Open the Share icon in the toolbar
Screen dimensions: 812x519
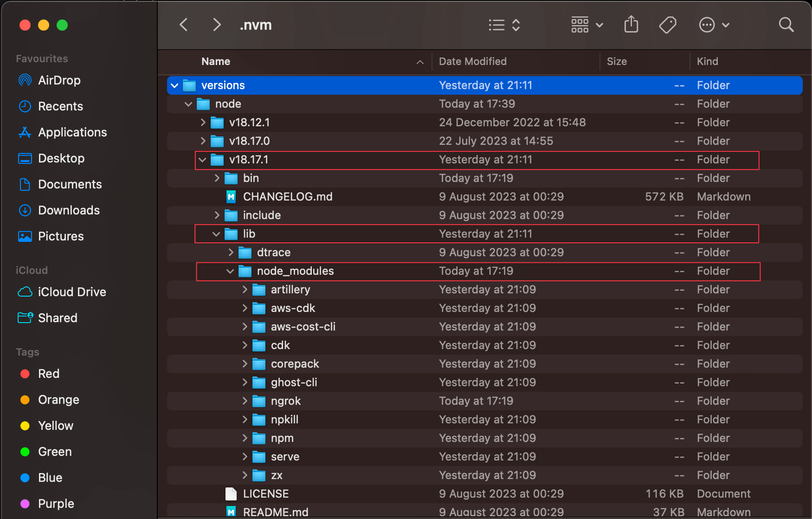click(631, 25)
